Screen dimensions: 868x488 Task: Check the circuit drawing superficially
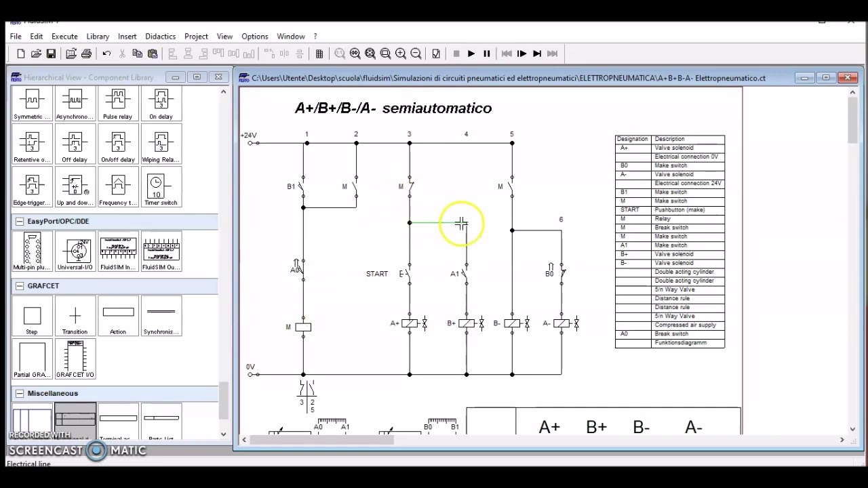tap(436, 54)
